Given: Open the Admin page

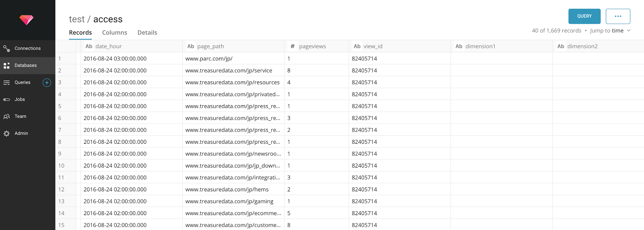Looking at the screenshot, I should (x=27, y=133).
